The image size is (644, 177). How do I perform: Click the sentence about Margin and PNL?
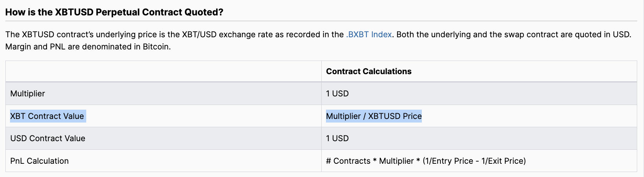(88, 47)
